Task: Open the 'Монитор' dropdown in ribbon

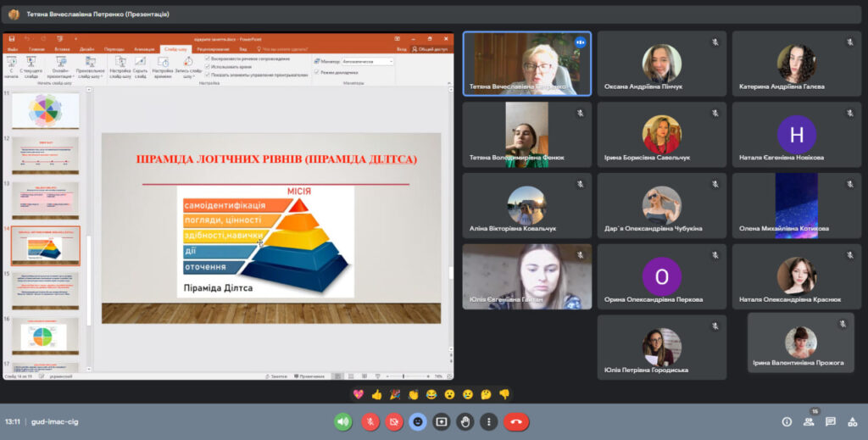Action: 367,61
